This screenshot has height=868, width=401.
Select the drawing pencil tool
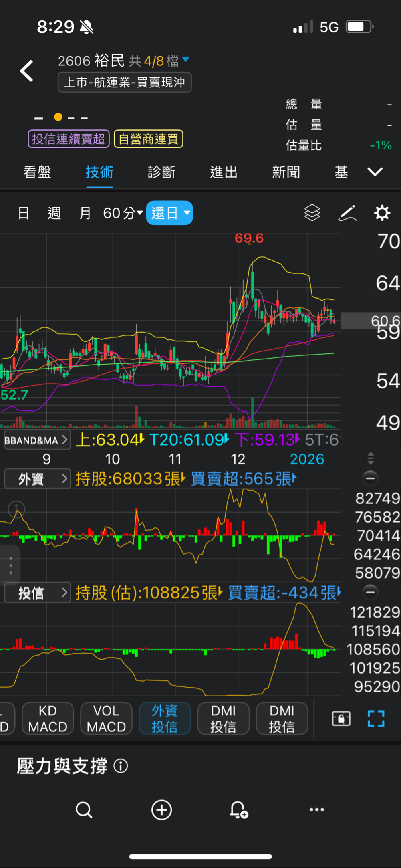coord(347,213)
